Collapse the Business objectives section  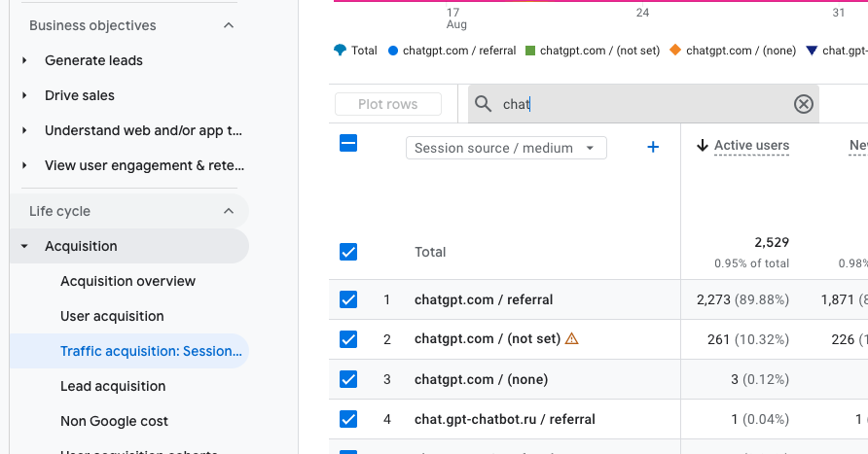click(x=229, y=25)
